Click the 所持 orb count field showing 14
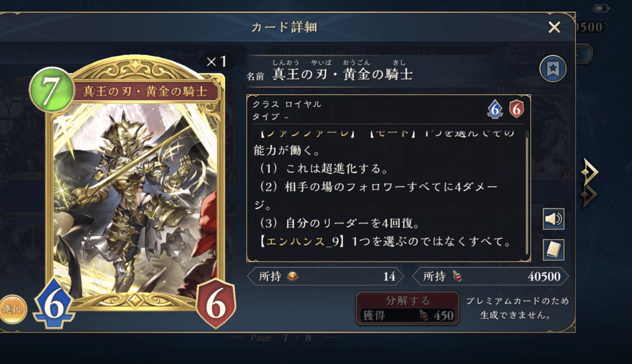This screenshot has height=364, width=632. pyautogui.click(x=325, y=276)
